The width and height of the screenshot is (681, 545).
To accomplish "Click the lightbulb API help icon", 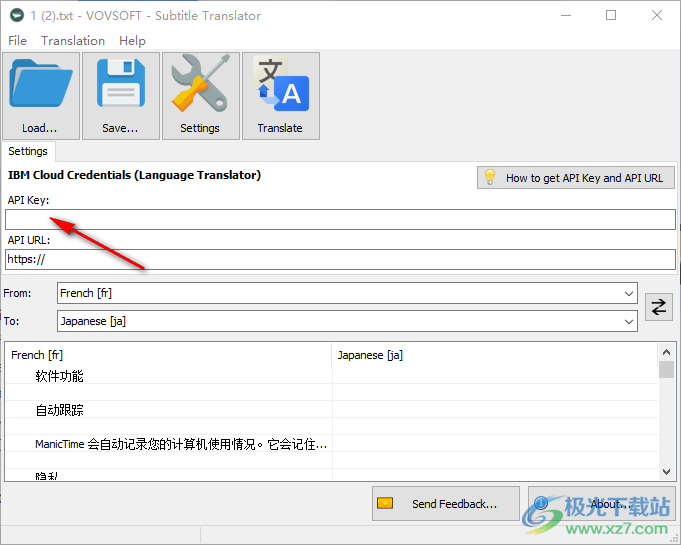I will (x=490, y=177).
